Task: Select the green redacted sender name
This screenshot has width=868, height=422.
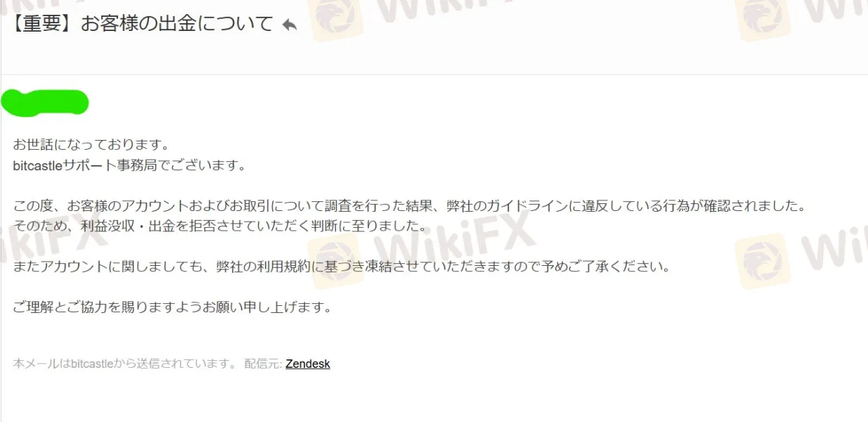Action: click(45, 103)
